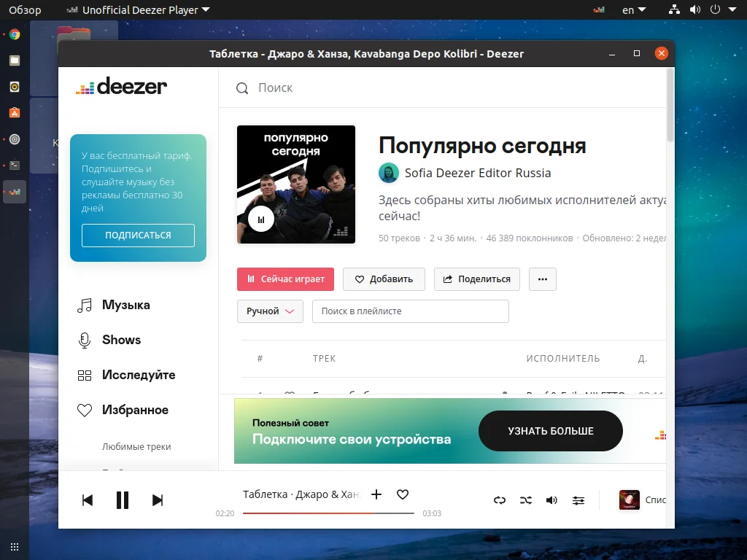The image size is (747, 560).
Task: Like the current track via player heart
Action: pyautogui.click(x=403, y=494)
